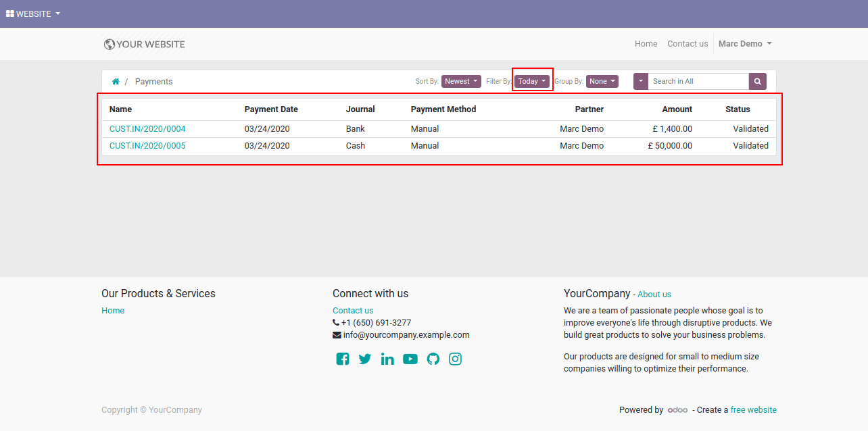Open the Facebook social icon

[343, 359]
